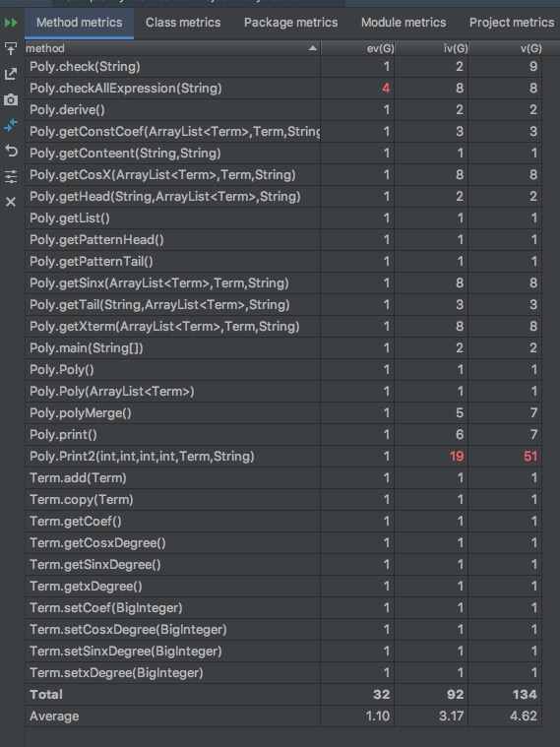The image size is (560, 747).
Task: Sort by the v(G) column header
Action: (505, 48)
